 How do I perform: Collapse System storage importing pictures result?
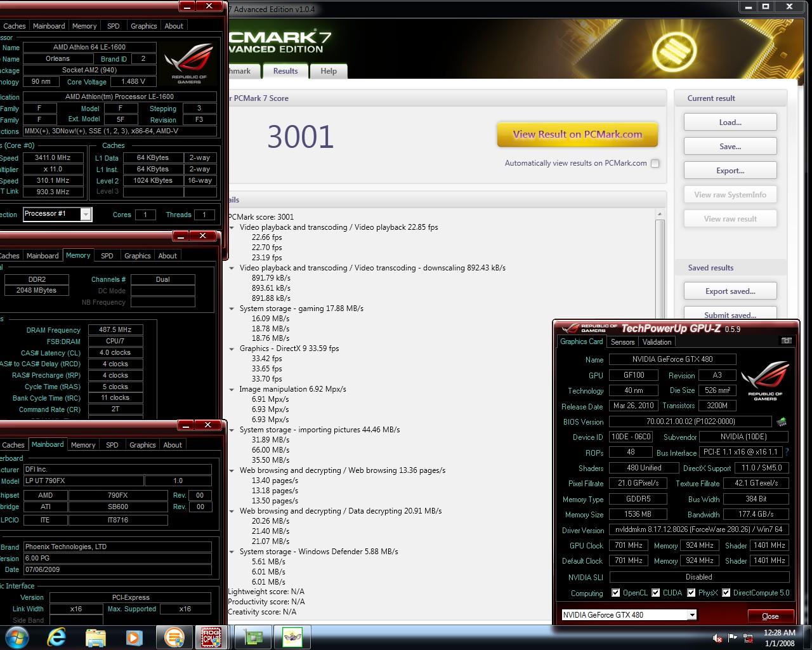click(232, 430)
